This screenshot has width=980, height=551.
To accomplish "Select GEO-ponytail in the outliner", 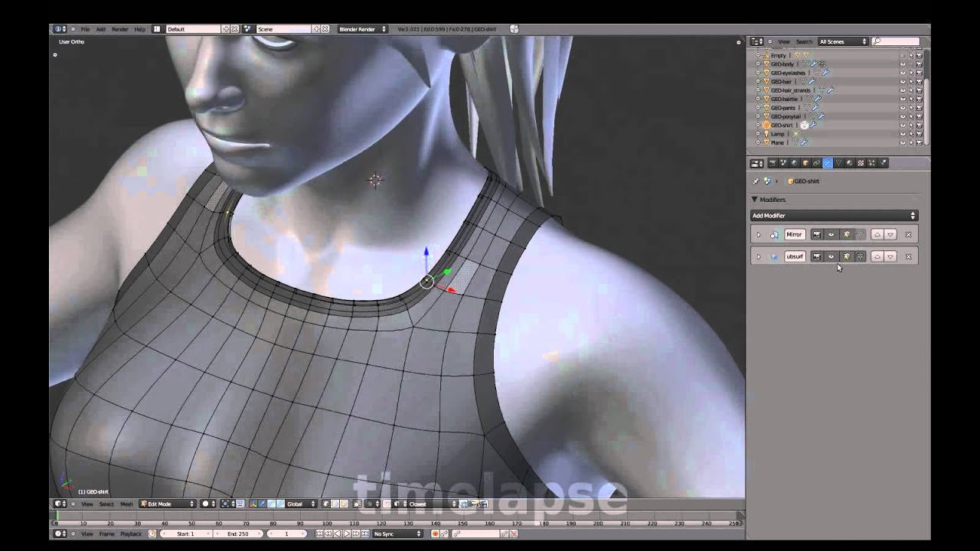I will pyautogui.click(x=786, y=116).
